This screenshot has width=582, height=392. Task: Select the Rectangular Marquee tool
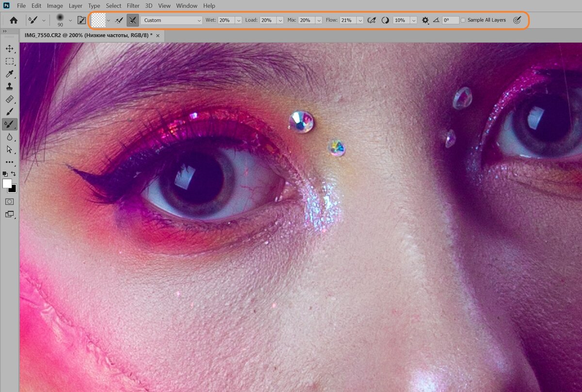point(9,61)
